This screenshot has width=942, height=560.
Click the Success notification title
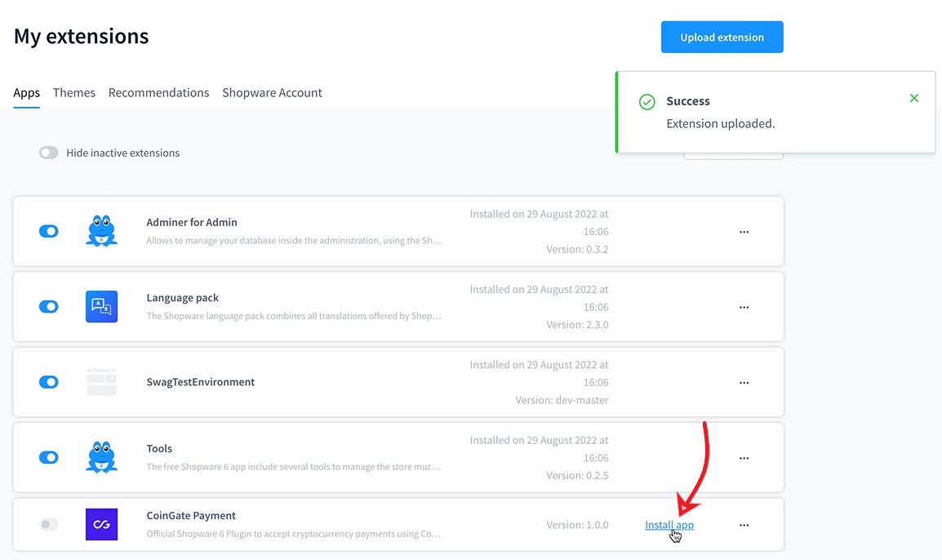coord(688,101)
